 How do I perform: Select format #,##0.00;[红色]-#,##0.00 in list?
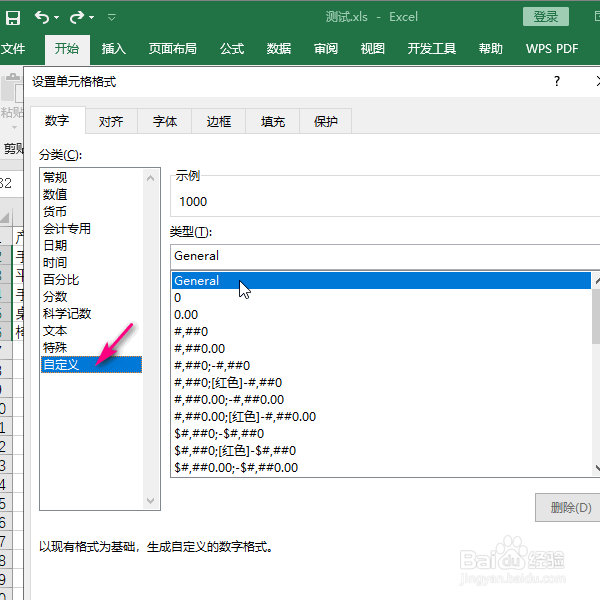(x=381, y=416)
